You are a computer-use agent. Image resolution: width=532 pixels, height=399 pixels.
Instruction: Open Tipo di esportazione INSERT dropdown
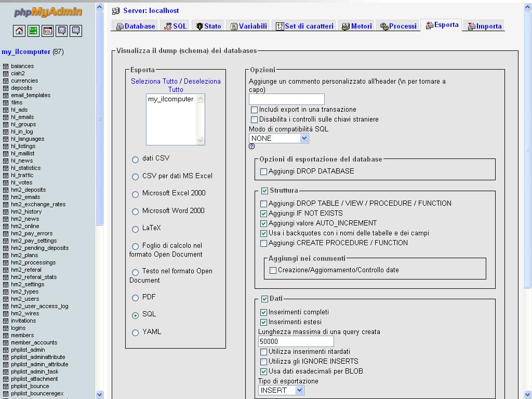[x=281, y=390]
